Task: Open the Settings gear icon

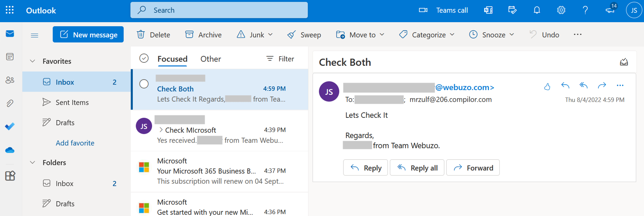Action: [x=561, y=10]
